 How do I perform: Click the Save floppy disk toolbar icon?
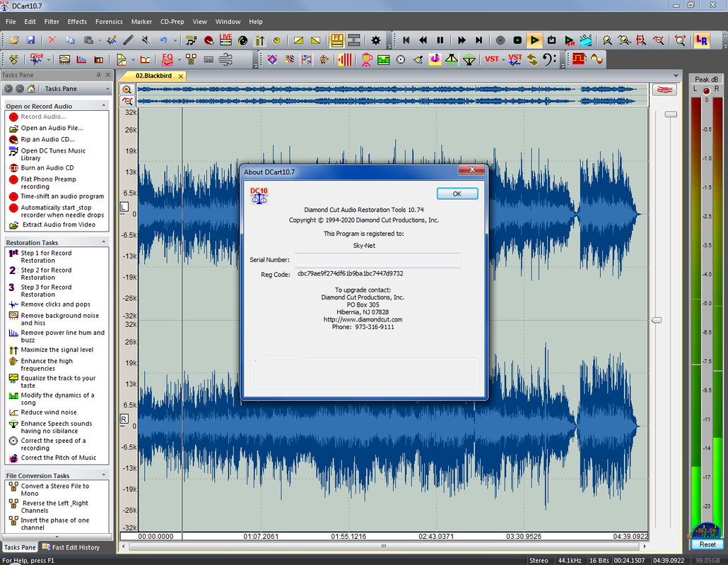(x=30, y=40)
